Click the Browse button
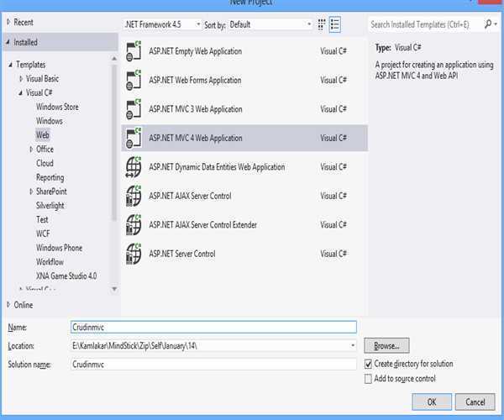Viewport: 504px width, 420px height. pyautogui.click(x=386, y=345)
